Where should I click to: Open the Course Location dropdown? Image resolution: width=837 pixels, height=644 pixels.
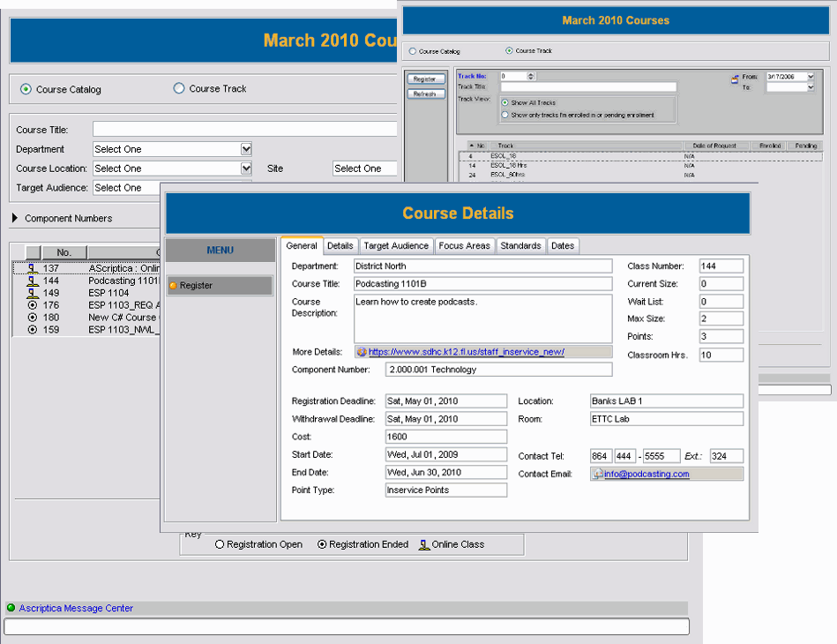click(246, 168)
